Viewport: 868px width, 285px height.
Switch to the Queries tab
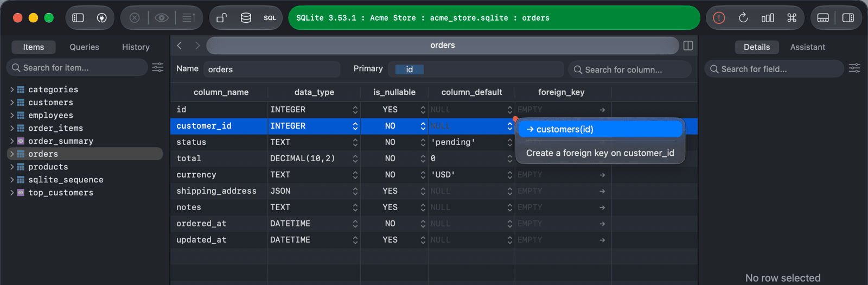point(84,47)
